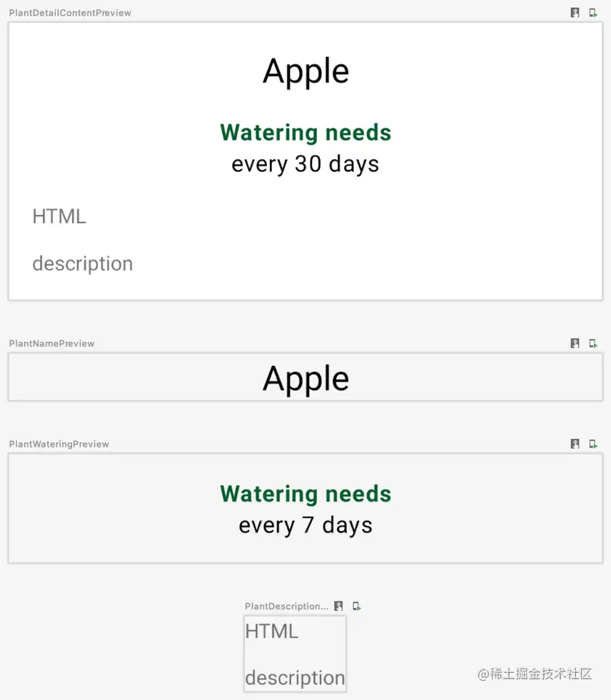
Task: Click Watering needs heading in PlantWateringPreview
Action: 305,494
